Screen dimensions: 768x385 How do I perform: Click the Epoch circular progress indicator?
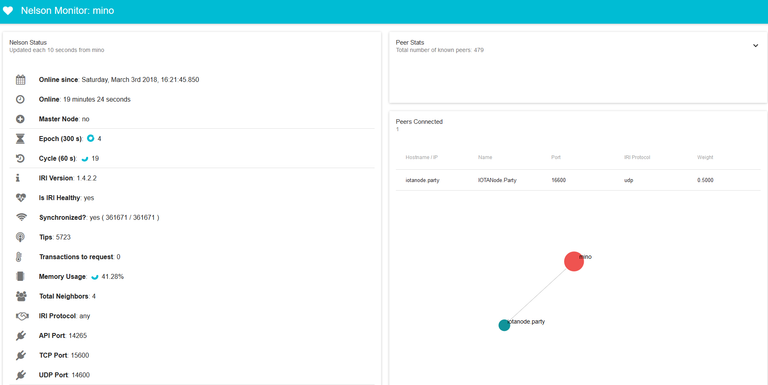[90, 139]
